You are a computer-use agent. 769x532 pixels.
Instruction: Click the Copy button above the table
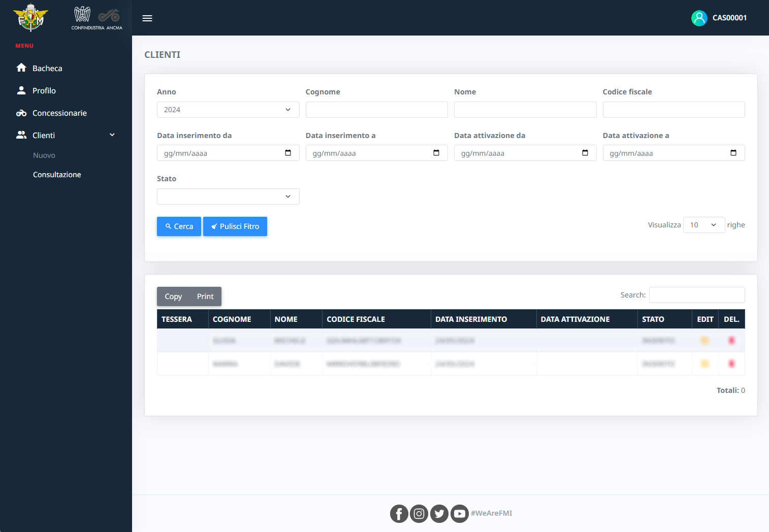tap(173, 296)
